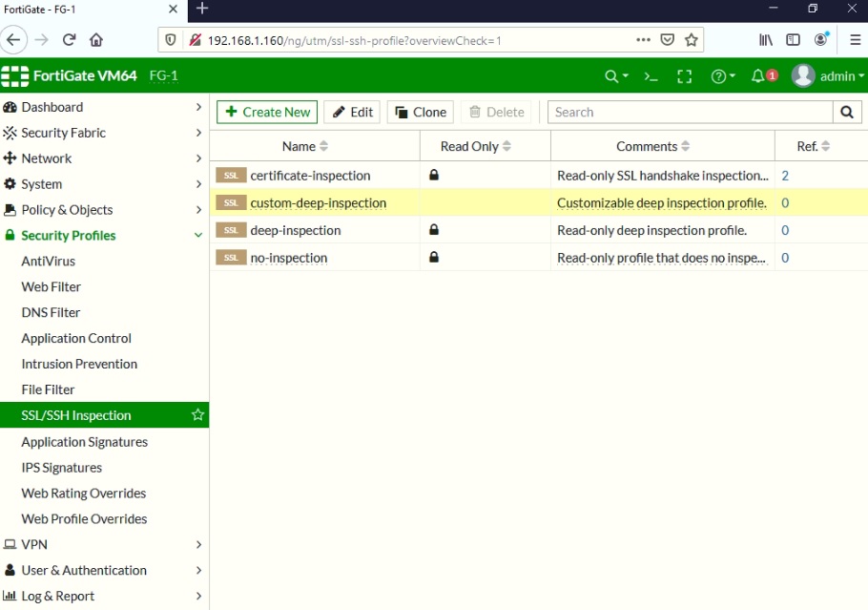Toggle the favorite star on SSL/SSH Inspection
This screenshot has width=868, height=610.
pyautogui.click(x=197, y=414)
